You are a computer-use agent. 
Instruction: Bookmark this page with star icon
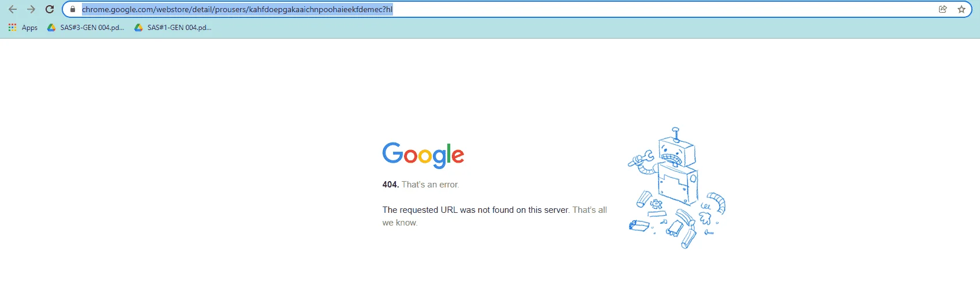[x=962, y=9]
